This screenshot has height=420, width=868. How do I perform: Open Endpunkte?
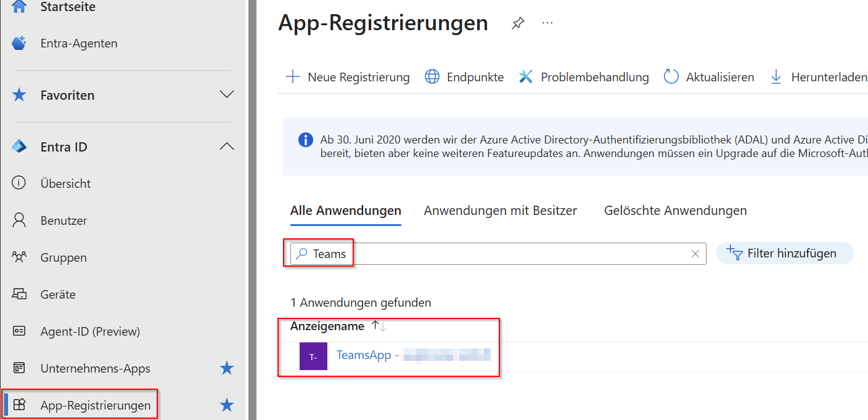pos(475,77)
